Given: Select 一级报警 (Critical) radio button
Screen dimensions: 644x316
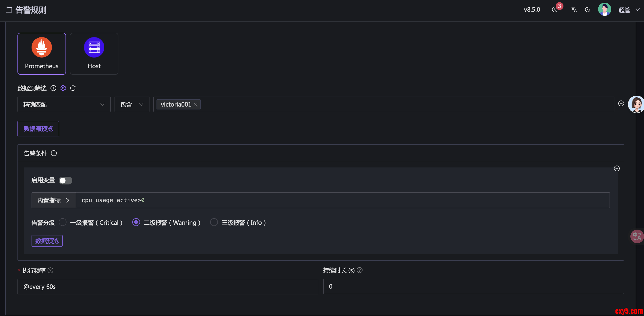Looking at the screenshot, I should pos(63,222).
